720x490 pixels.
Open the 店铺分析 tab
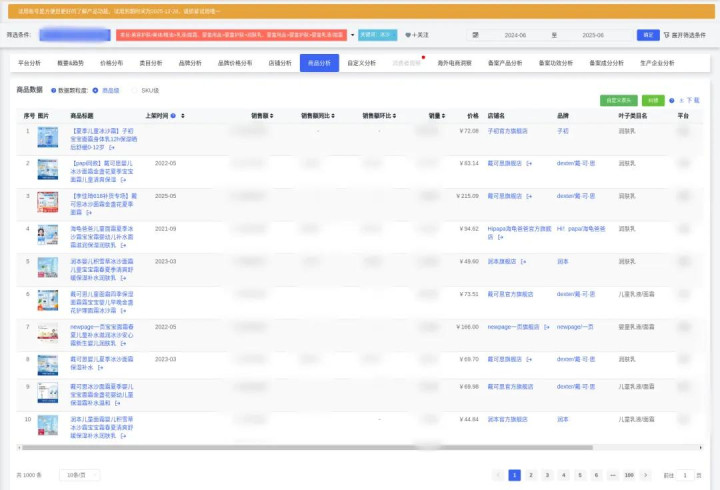coord(280,63)
